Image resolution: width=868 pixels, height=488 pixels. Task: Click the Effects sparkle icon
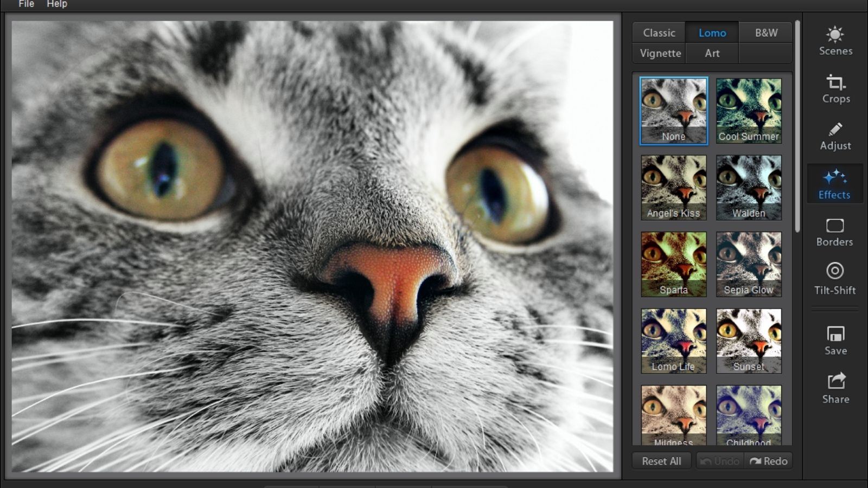pyautogui.click(x=834, y=178)
